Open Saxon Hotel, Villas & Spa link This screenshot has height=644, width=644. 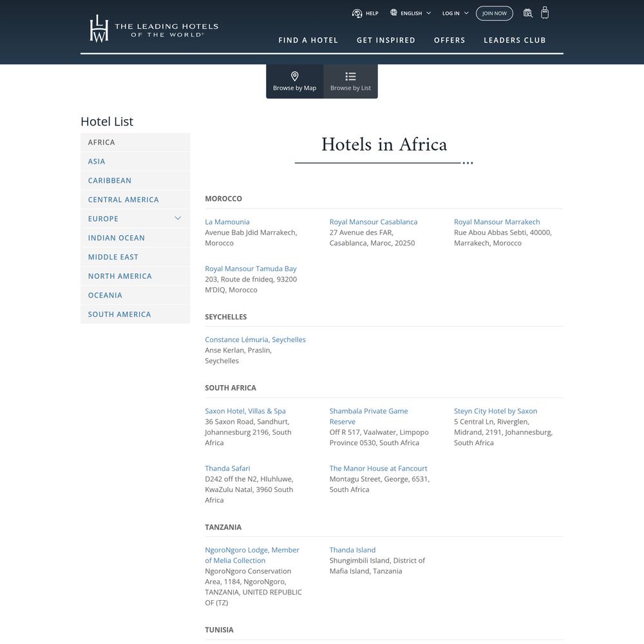click(x=245, y=411)
